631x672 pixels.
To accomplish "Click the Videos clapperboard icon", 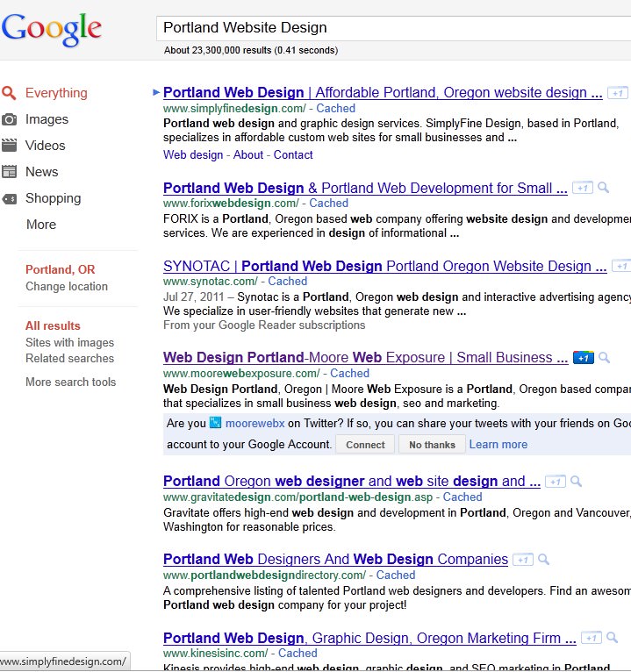I will (9, 146).
